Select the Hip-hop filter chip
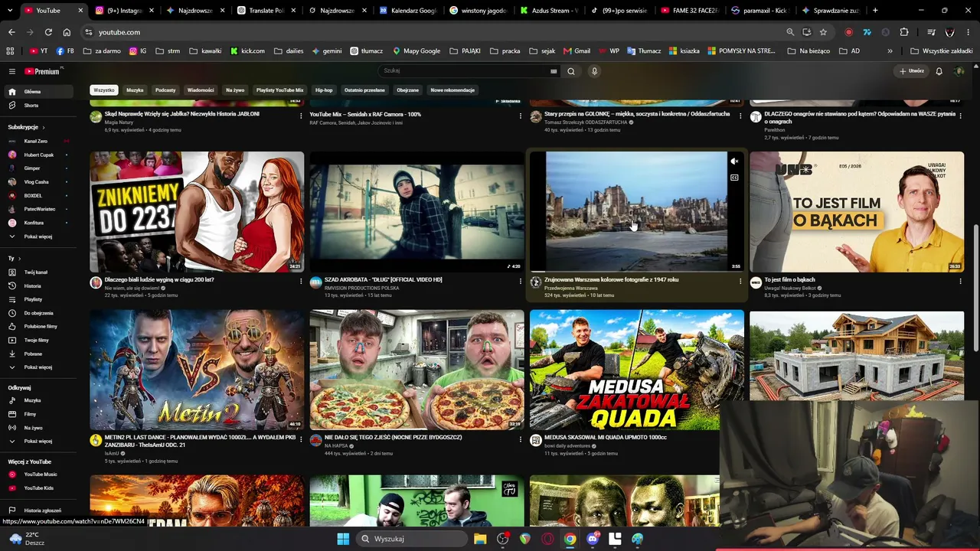The height and width of the screenshot is (551, 980). [x=324, y=90]
